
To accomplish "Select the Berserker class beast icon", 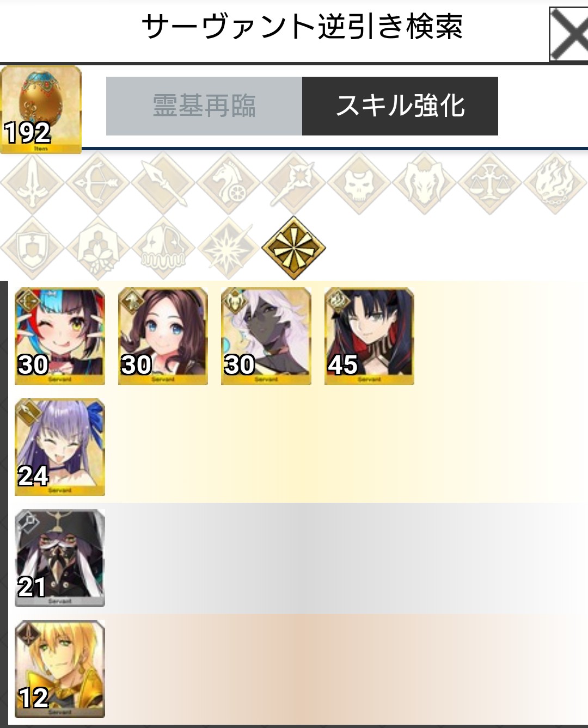I will [x=425, y=183].
